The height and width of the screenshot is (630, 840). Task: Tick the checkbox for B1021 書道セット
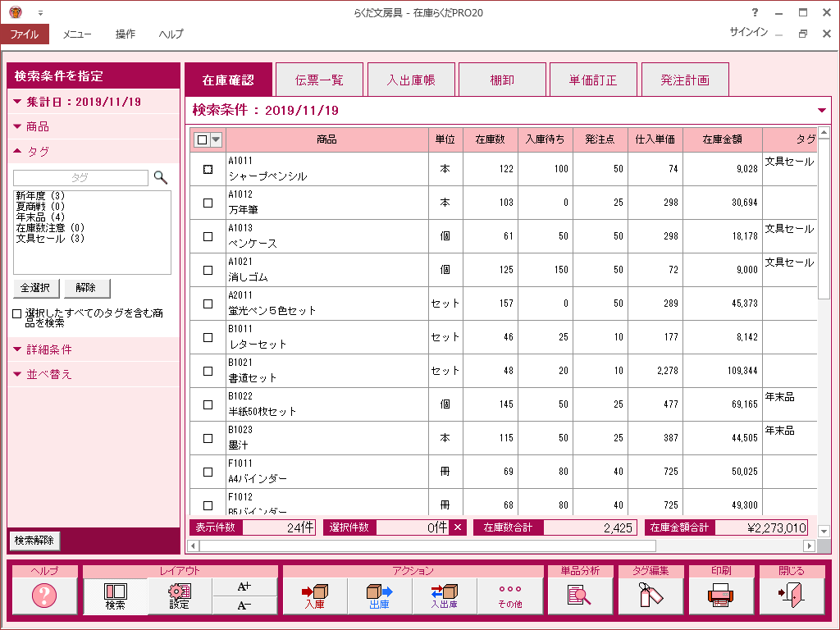tap(208, 371)
